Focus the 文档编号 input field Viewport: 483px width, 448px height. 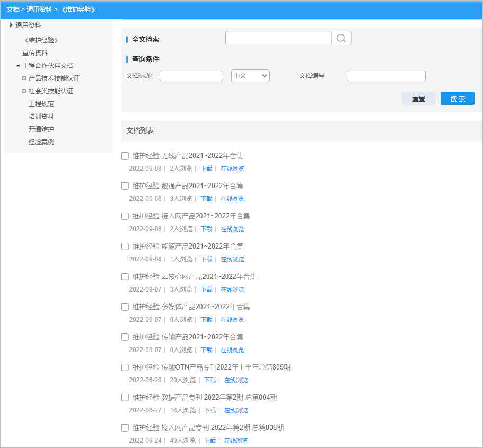[x=386, y=76]
